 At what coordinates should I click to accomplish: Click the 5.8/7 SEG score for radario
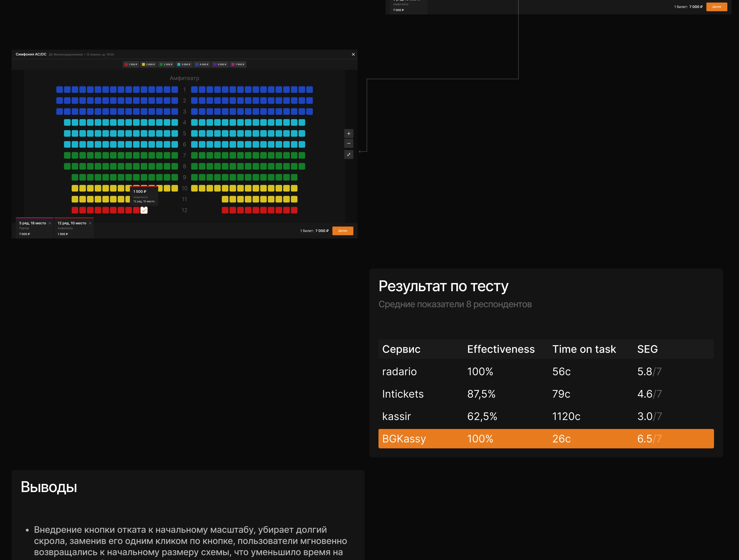click(649, 372)
